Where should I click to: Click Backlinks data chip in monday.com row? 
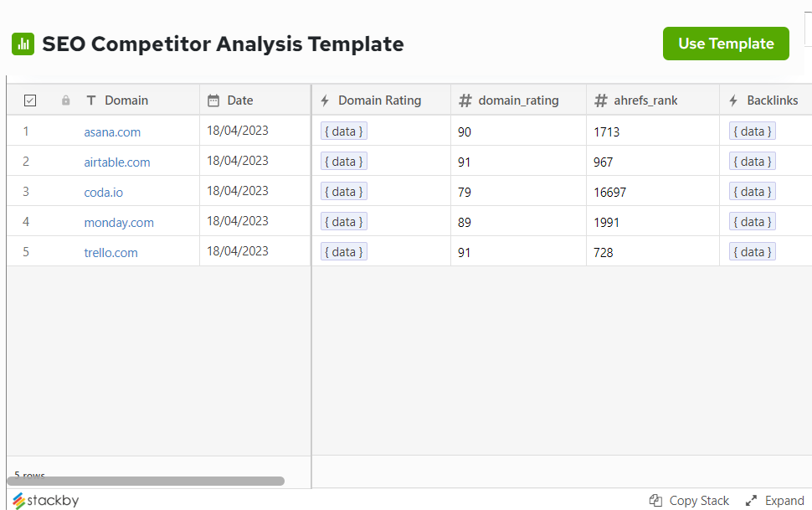point(753,221)
